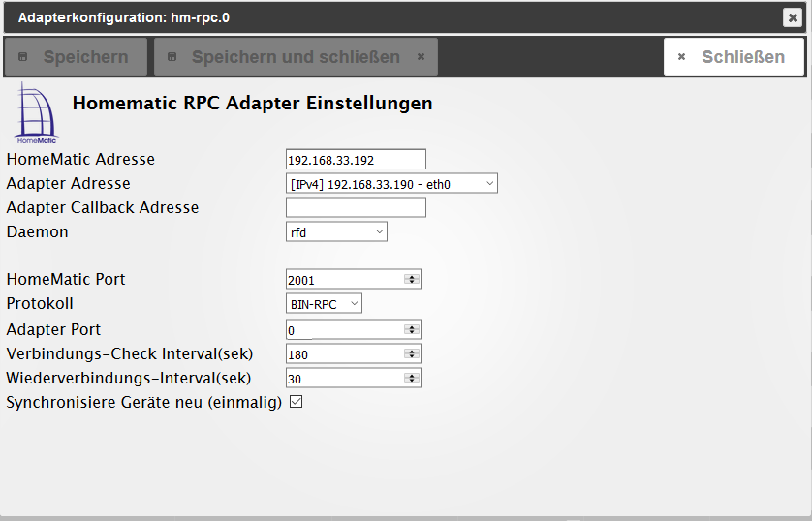
Task: Increase Wiederverbindungs-Intervall with up arrow
Action: (412, 375)
